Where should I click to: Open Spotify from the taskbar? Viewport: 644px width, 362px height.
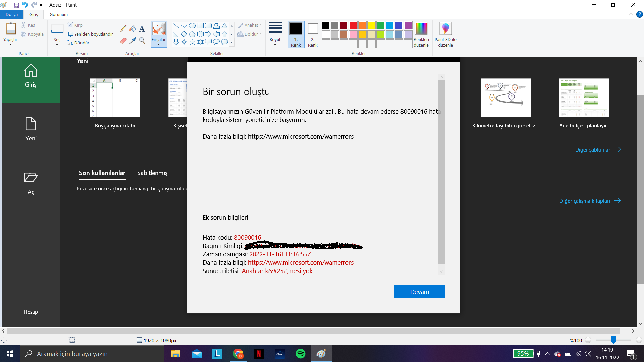(x=300, y=354)
